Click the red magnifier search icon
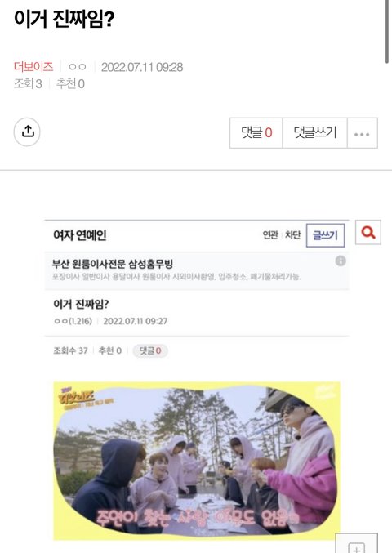The image size is (392, 553). (368, 233)
